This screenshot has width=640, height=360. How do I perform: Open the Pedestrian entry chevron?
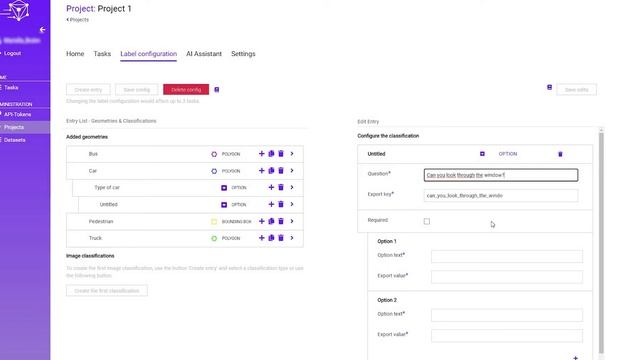tap(292, 221)
